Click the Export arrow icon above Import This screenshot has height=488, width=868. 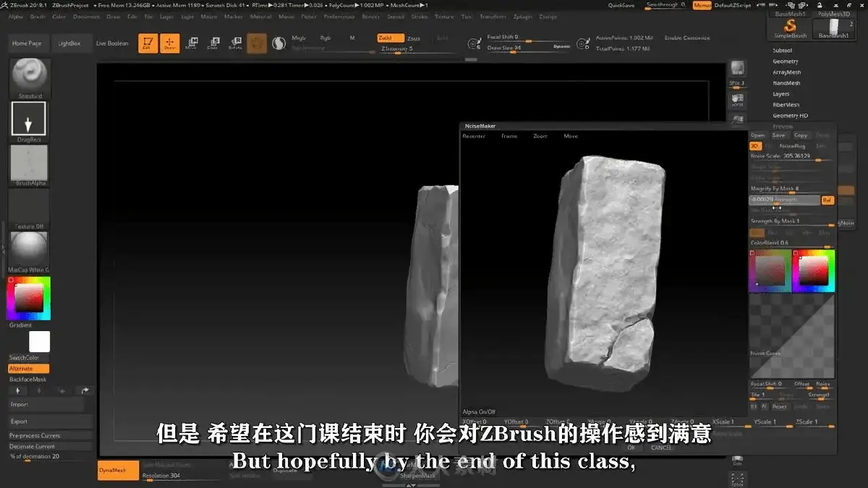click(85, 390)
